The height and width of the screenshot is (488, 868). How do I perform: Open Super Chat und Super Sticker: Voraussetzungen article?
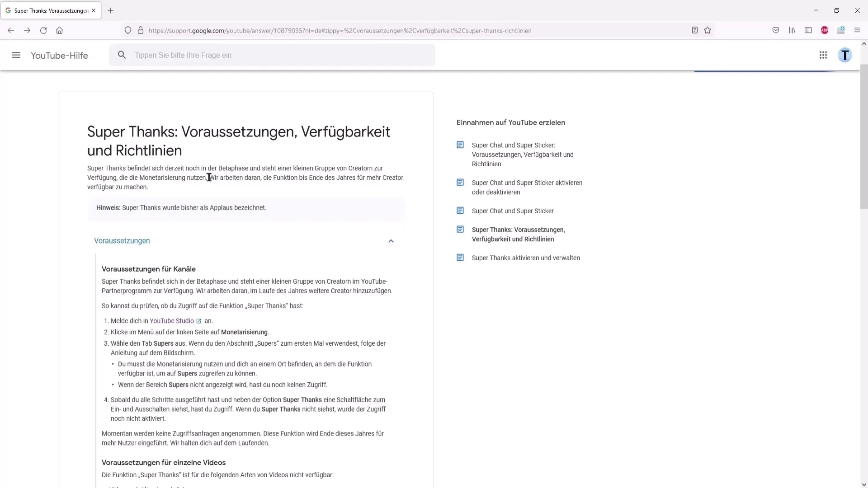point(523,155)
